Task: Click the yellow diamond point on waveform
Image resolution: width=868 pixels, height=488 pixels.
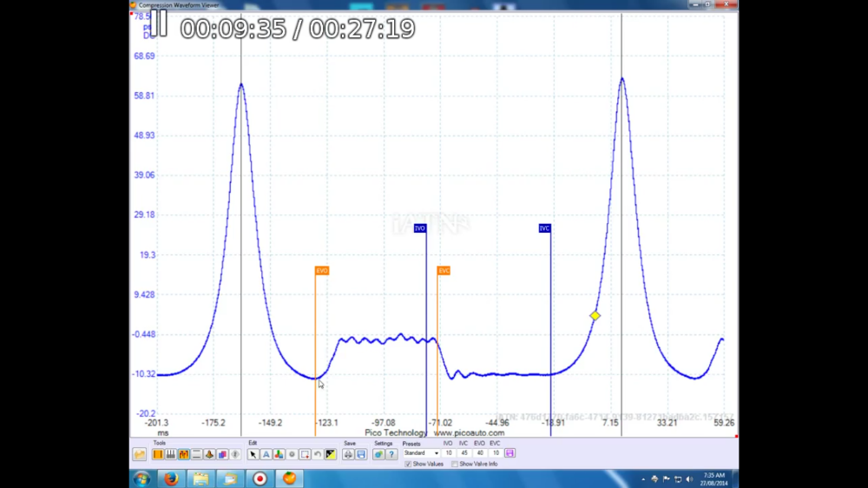Action: click(595, 316)
